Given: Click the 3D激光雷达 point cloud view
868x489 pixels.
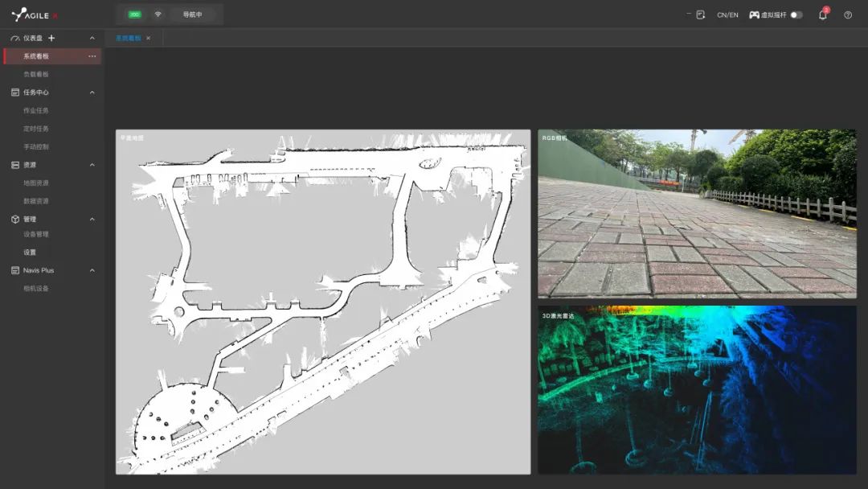Looking at the screenshot, I should (697, 390).
